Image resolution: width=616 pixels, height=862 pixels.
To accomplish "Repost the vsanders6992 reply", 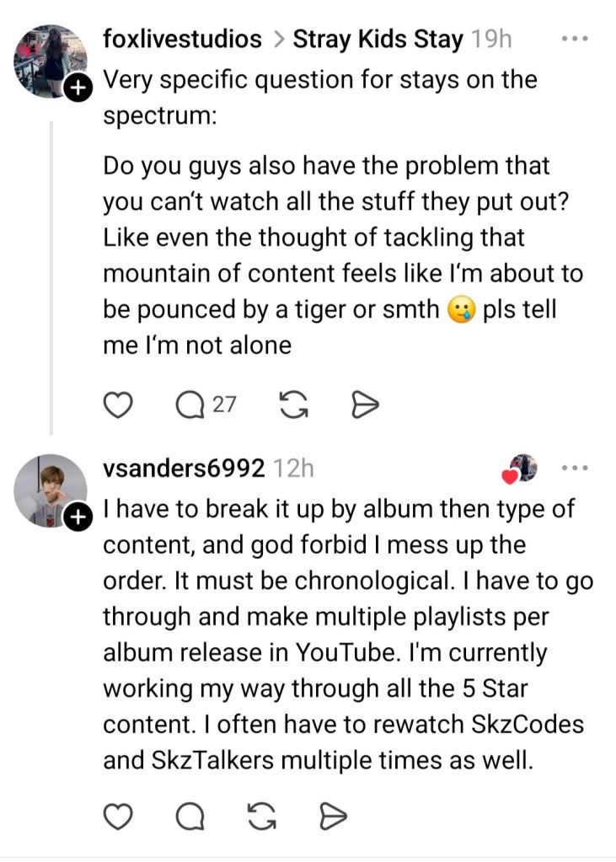I will tap(263, 815).
